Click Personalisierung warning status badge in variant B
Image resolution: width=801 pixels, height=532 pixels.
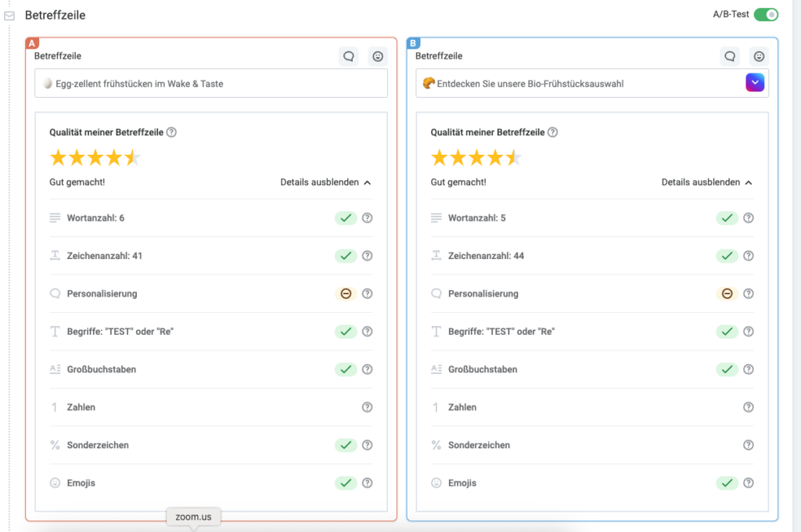pyautogui.click(x=727, y=294)
